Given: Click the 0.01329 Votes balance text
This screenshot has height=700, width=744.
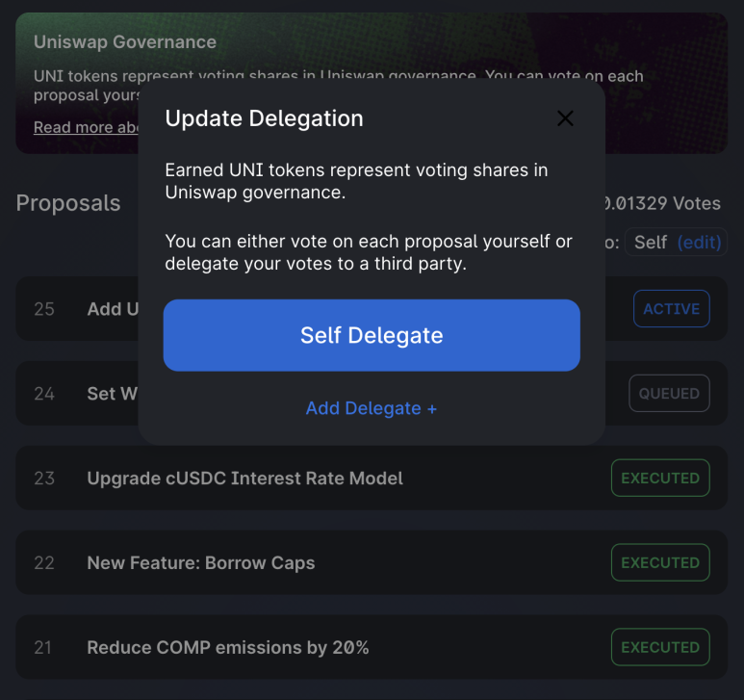Looking at the screenshot, I should point(664,203).
